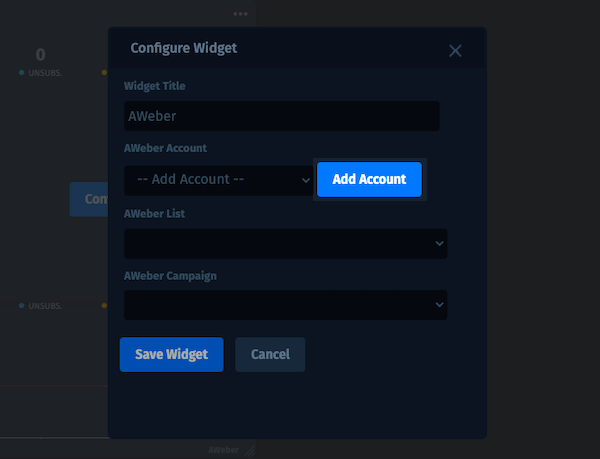
Task: Click the 0 unsubscribes count
Action: (41, 54)
